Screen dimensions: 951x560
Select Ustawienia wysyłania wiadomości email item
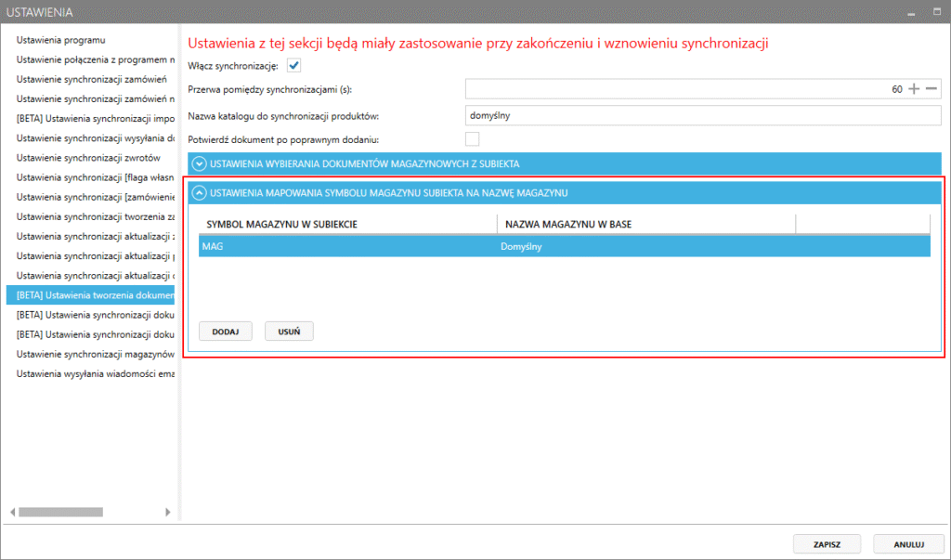pyautogui.click(x=95, y=373)
